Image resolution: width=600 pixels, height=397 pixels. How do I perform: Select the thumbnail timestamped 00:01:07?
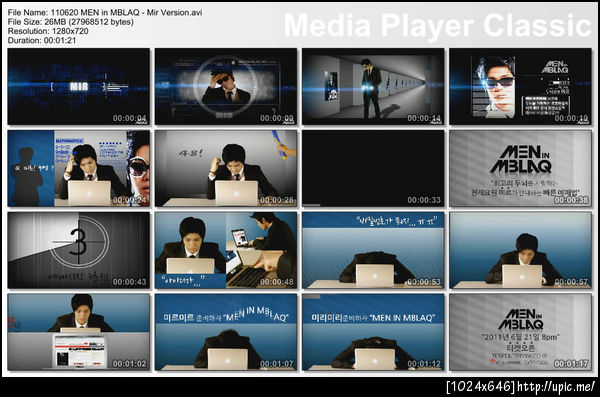[226, 332]
